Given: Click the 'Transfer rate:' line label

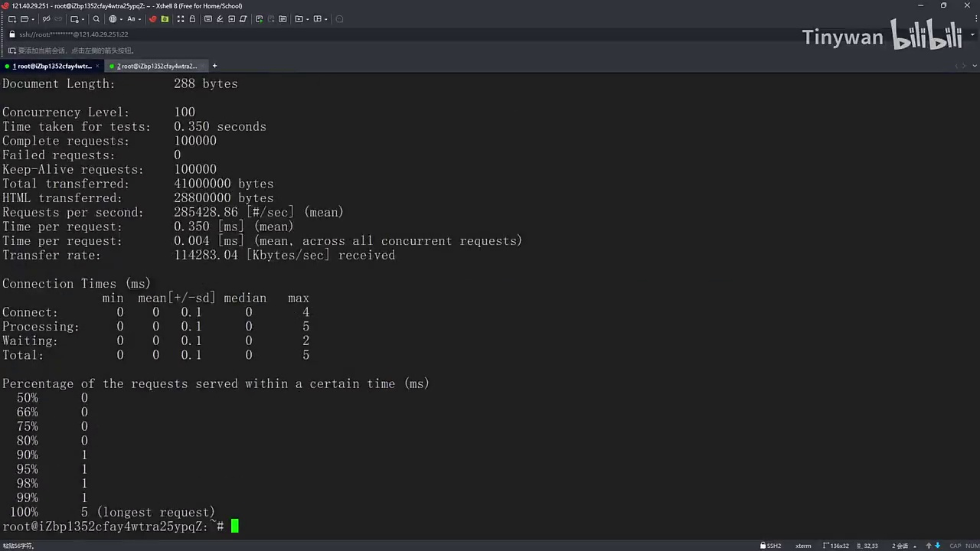Looking at the screenshot, I should (x=51, y=256).
